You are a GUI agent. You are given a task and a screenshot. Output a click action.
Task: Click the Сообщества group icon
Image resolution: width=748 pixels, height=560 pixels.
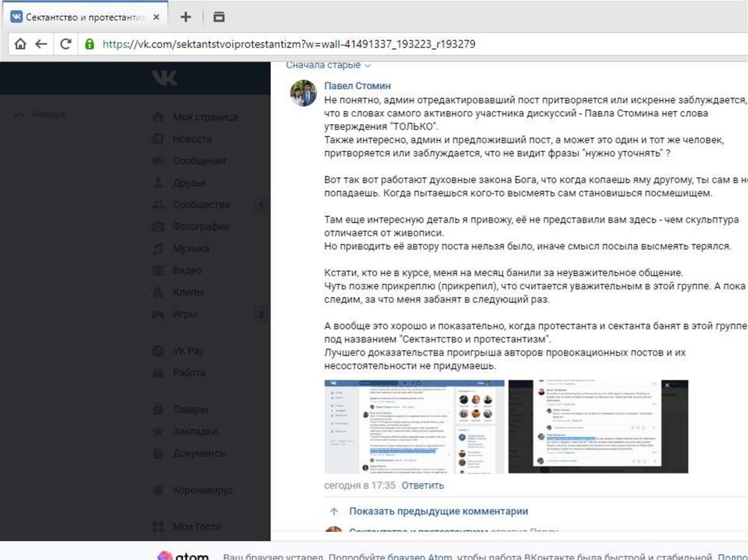tap(158, 204)
